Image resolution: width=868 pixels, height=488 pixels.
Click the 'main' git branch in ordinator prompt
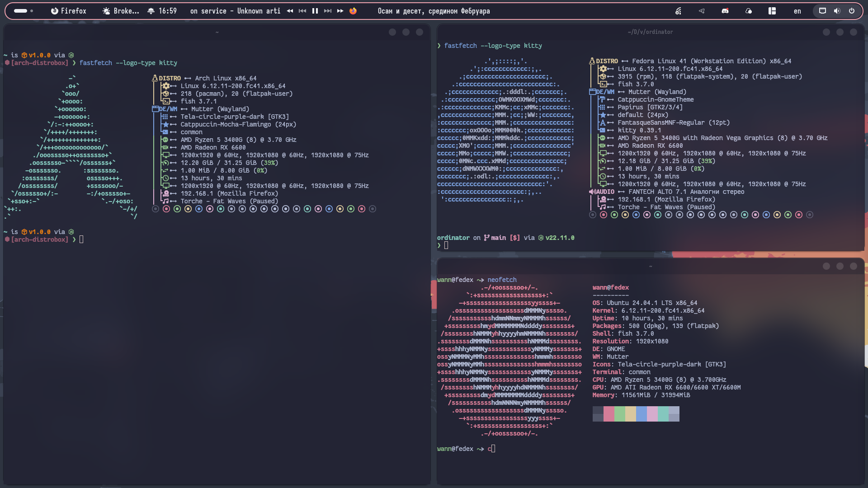pos(498,238)
